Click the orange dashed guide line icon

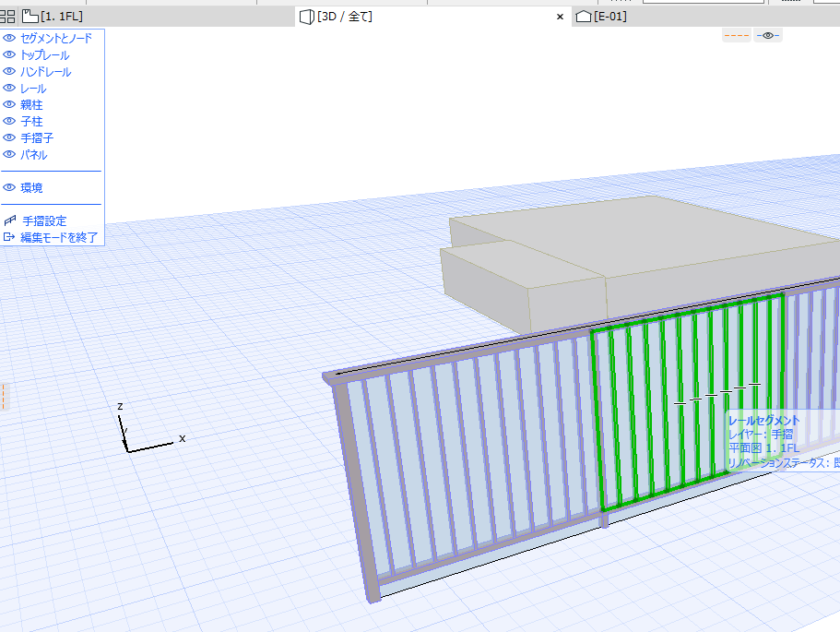[737, 35]
